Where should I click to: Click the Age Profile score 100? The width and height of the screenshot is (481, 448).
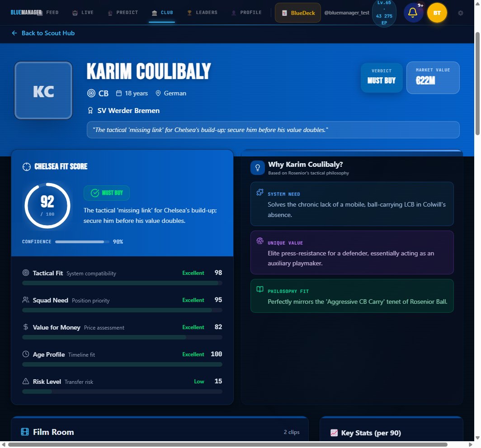pos(216,354)
